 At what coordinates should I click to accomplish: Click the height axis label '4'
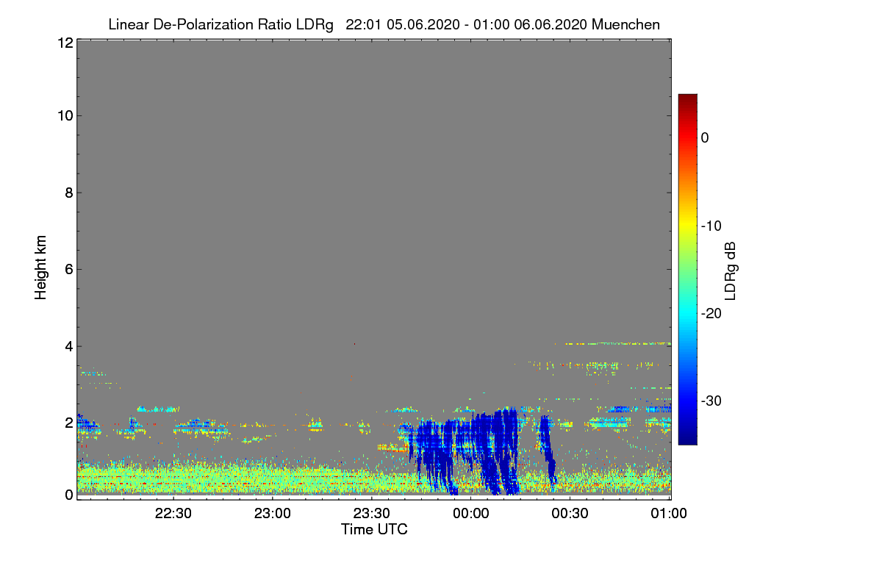click(68, 345)
